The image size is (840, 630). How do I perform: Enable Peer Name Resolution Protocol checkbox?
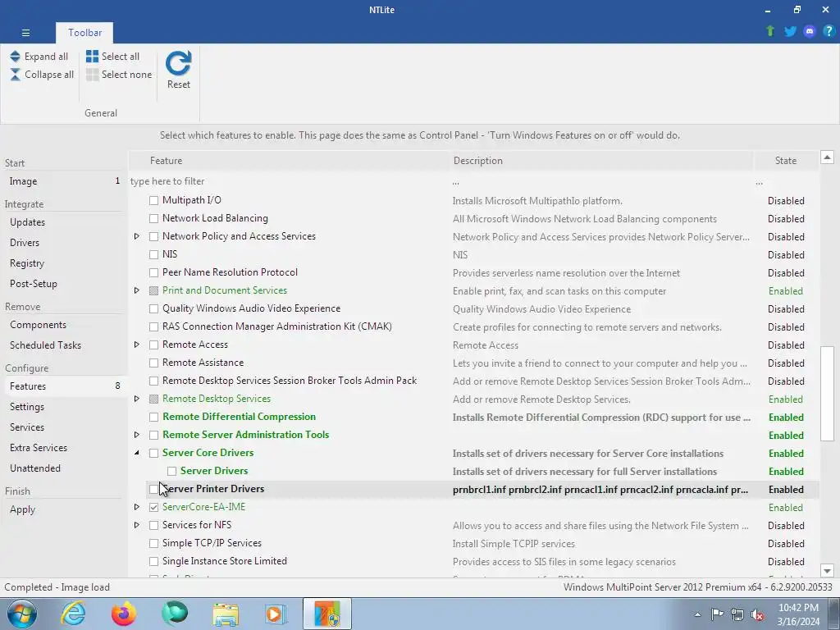point(153,272)
